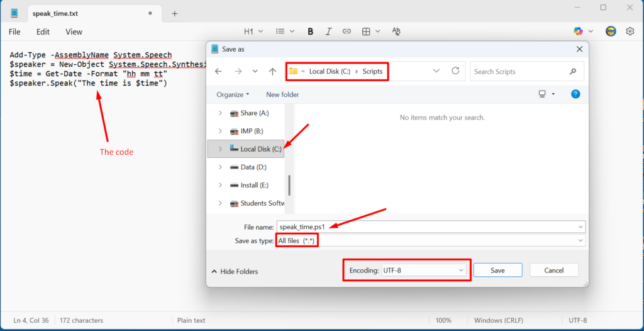Expand the Data (D:) drive
The width and height of the screenshot is (644, 331).
pos(220,167)
